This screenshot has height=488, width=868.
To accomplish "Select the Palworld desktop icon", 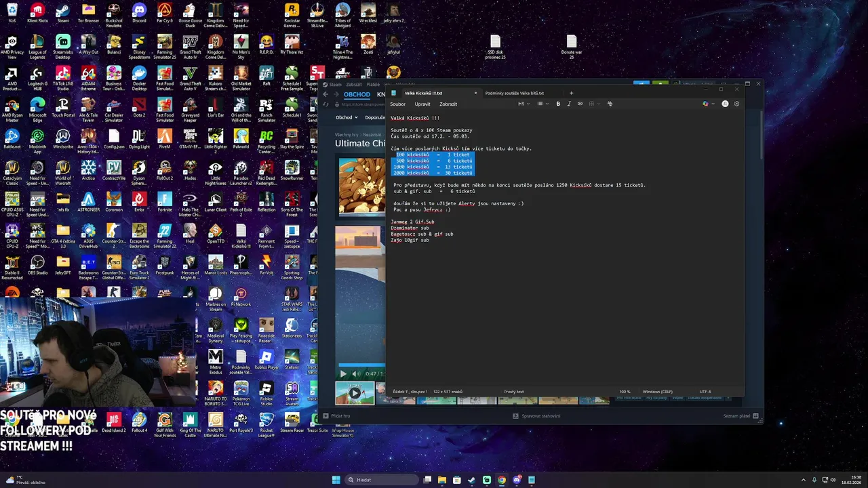I will click(241, 140).
